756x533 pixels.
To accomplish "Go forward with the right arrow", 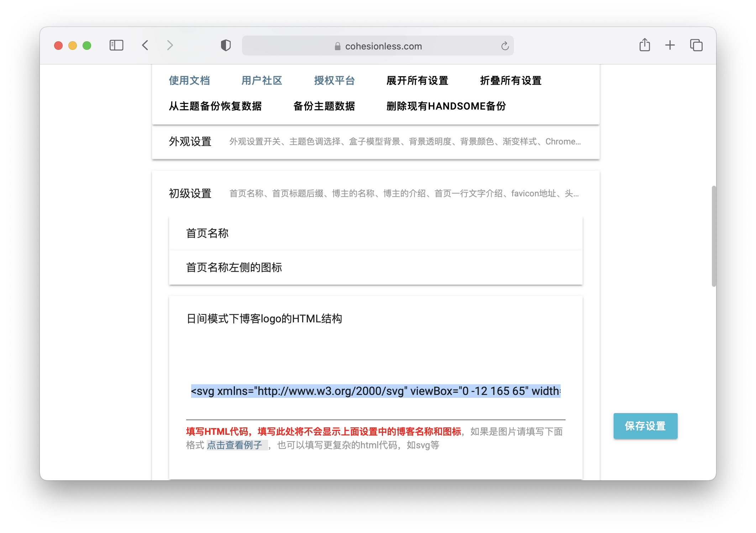I will [170, 46].
